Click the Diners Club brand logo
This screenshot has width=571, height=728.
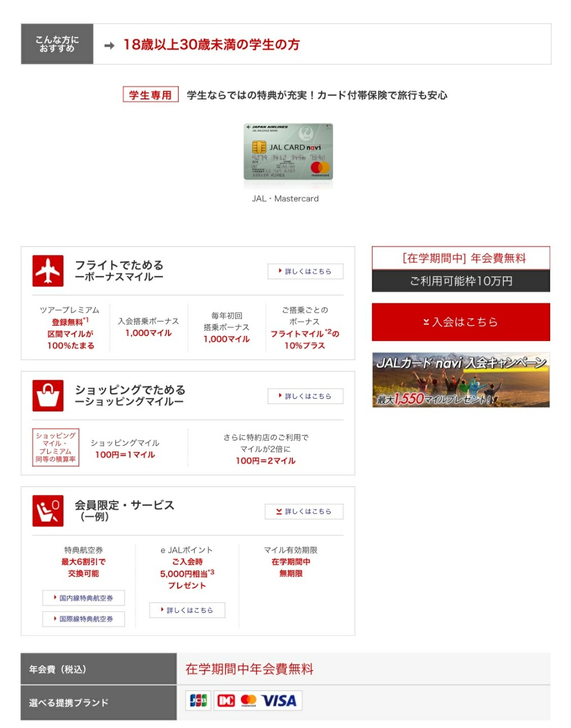click(226, 700)
